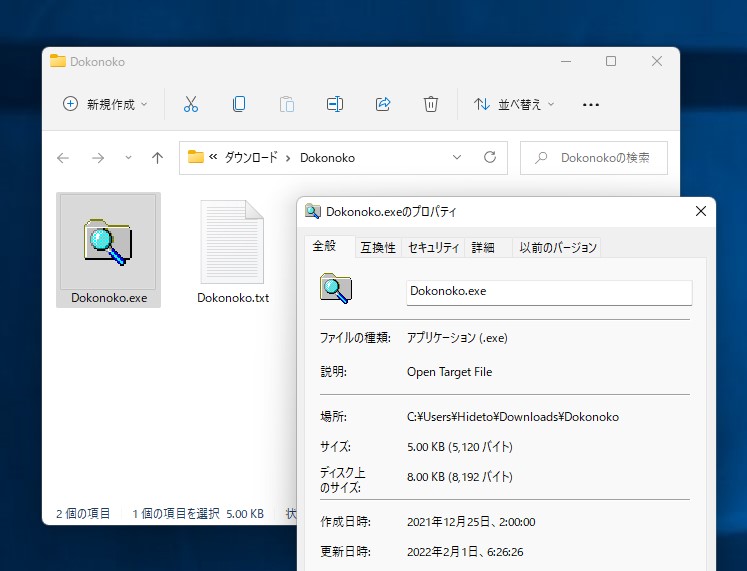The image size is (747, 571).
Task: Click the properties dialog title bar icon
Action: (313, 211)
